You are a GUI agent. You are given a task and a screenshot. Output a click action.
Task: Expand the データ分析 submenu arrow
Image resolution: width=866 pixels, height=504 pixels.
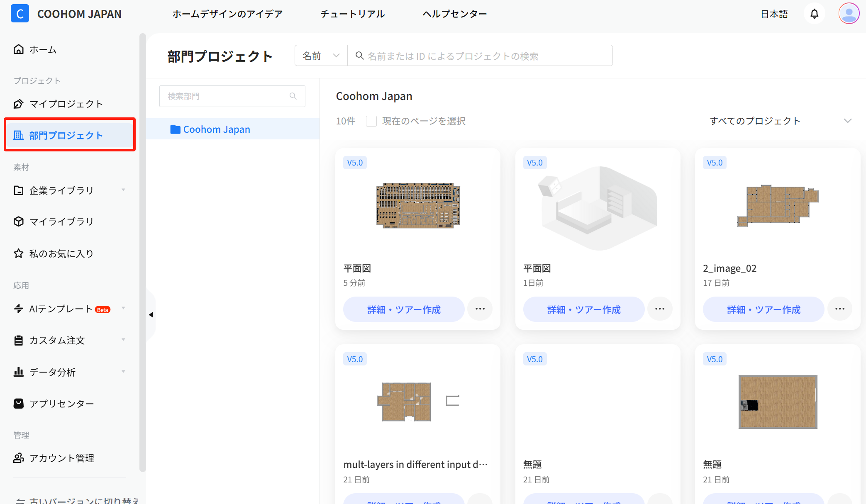[x=123, y=372]
